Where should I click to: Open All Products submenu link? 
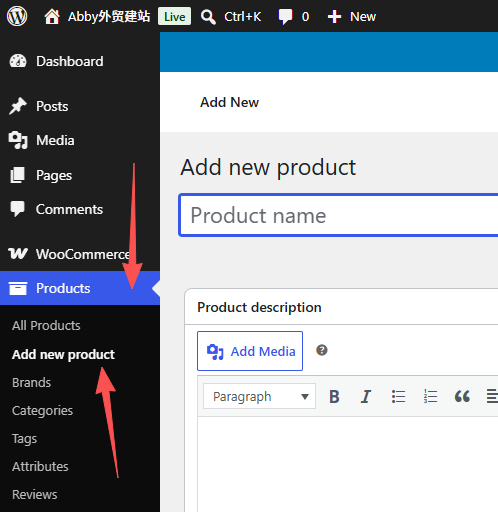coord(46,326)
